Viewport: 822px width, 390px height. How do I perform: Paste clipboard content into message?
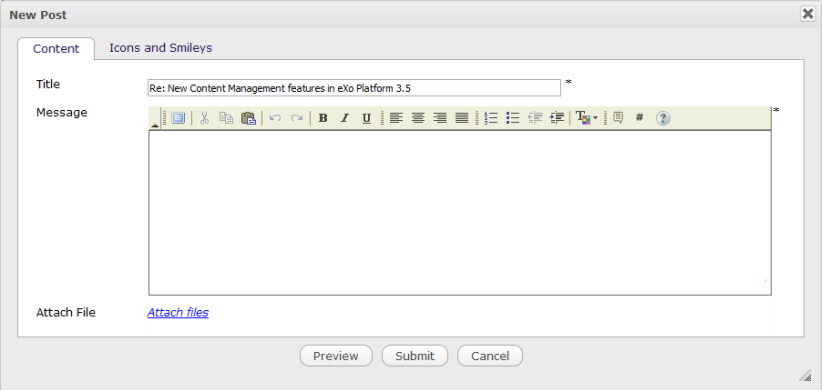tap(248, 118)
